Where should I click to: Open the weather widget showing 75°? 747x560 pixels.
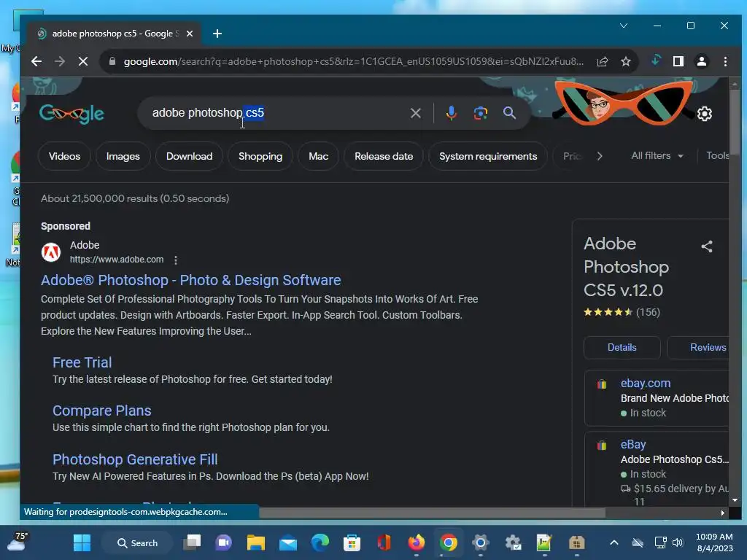18,542
